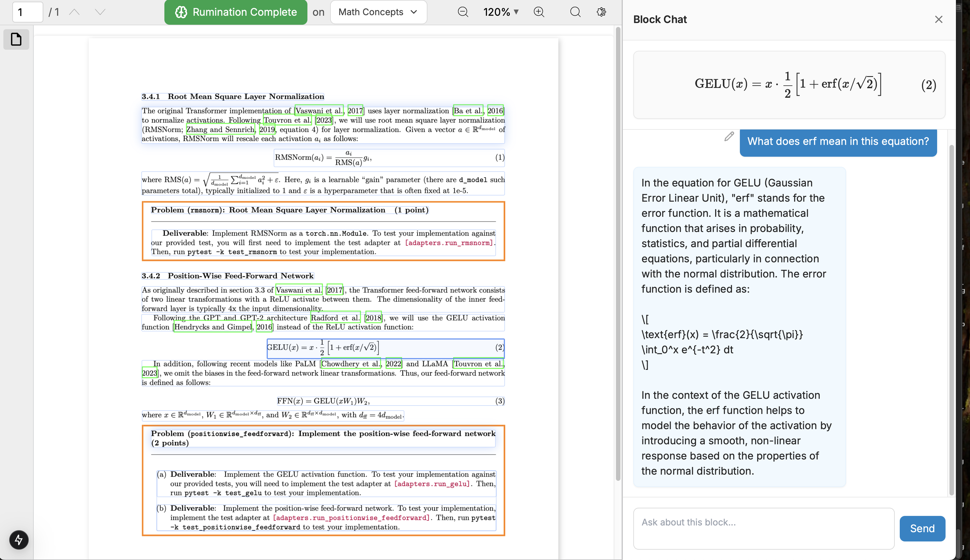Click the zoom in magnifier icon
Viewport: 970px width, 560px height.
click(539, 12)
